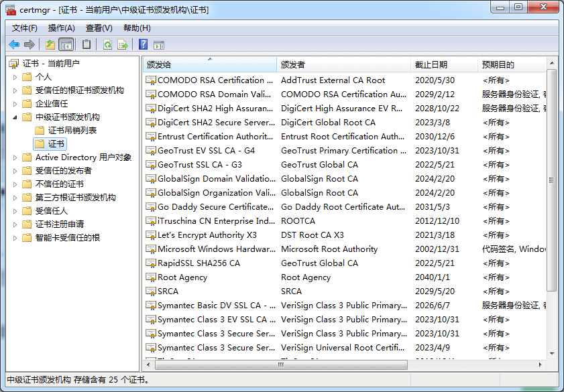The width and height of the screenshot is (564, 392).
Task: Expand the 个人 tree node arrow
Action: [15, 77]
